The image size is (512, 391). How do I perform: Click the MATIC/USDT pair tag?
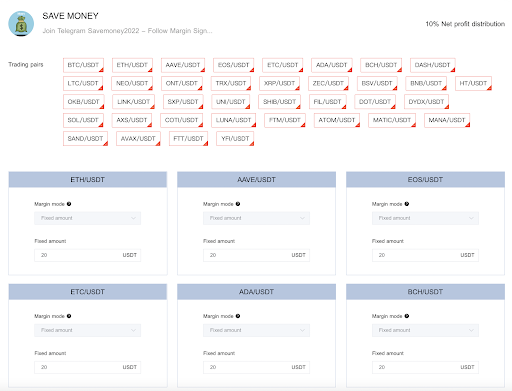pos(392,120)
